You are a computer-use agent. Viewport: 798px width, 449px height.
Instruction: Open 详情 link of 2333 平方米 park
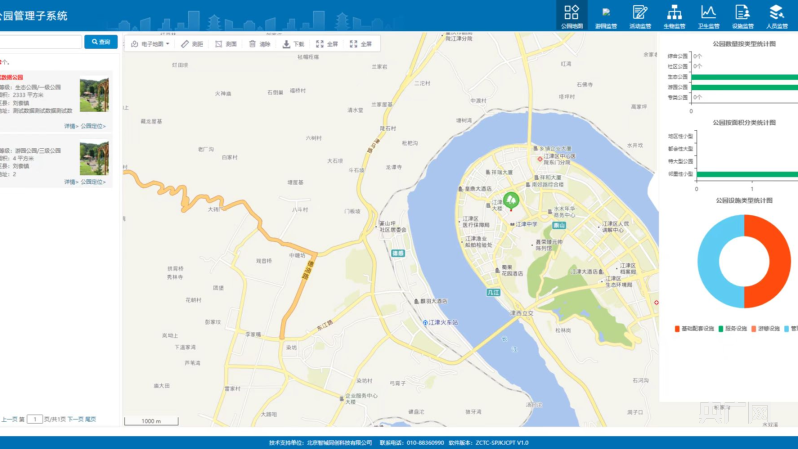pos(71,126)
